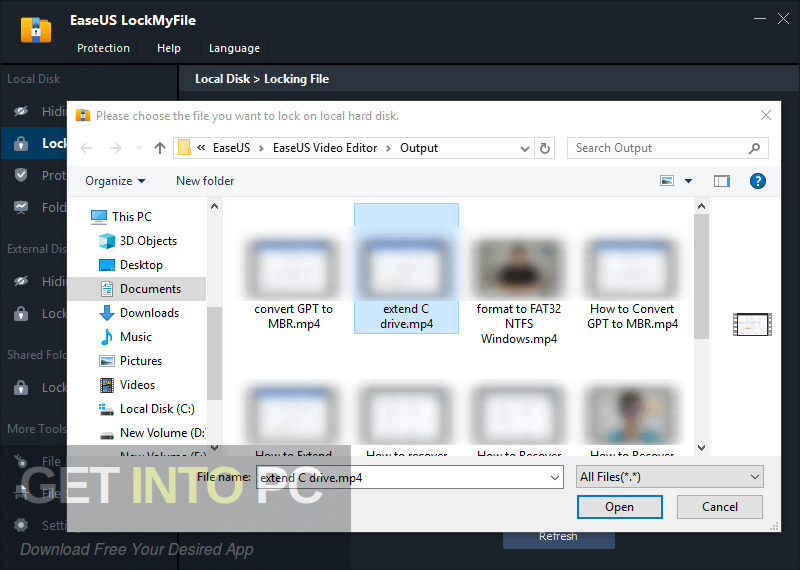The width and height of the screenshot is (800, 570).
Task: Click the External Disk lock padlock icon
Action: coord(21,313)
